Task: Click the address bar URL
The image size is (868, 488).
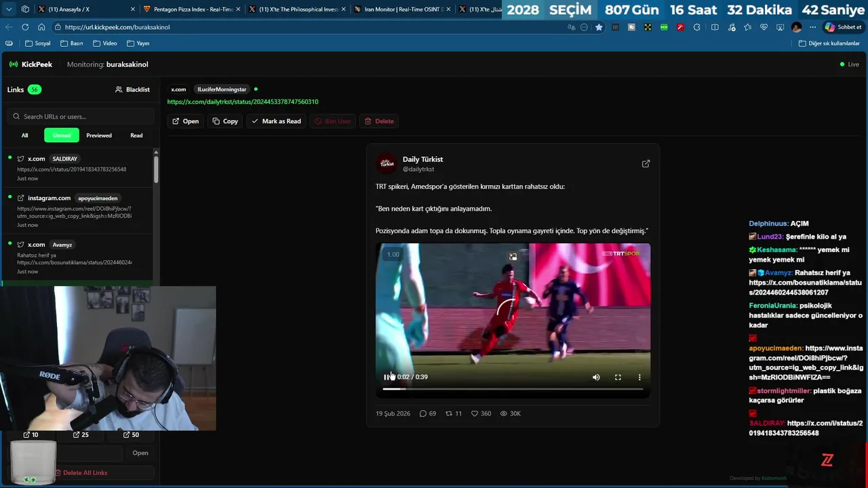Action: (x=117, y=27)
